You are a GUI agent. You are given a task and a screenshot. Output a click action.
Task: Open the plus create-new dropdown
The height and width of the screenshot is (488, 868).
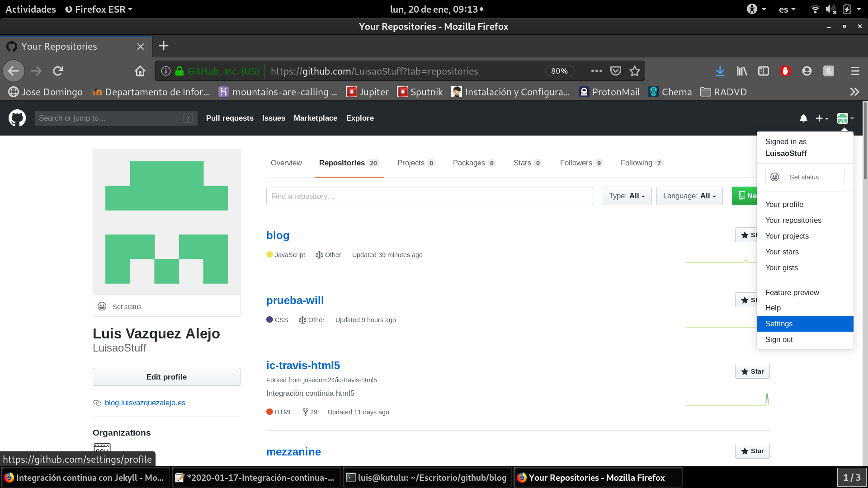(x=821, y=118)
